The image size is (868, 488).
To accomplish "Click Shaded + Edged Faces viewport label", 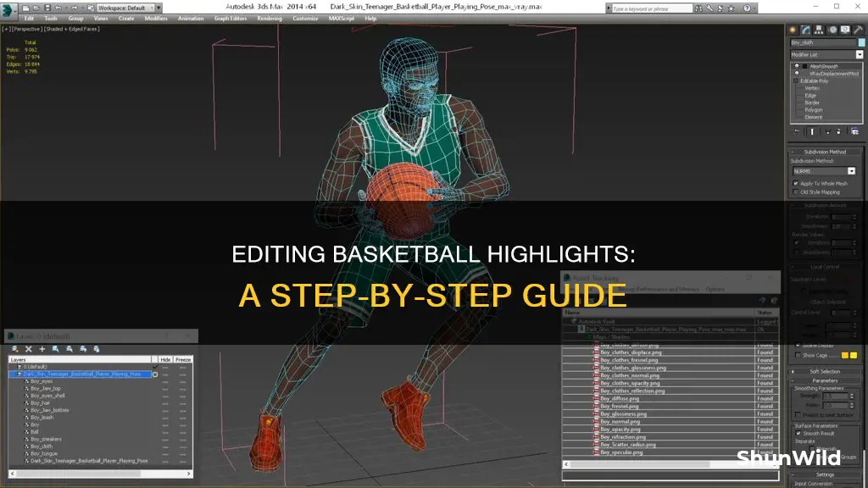I will click(72, 29).
